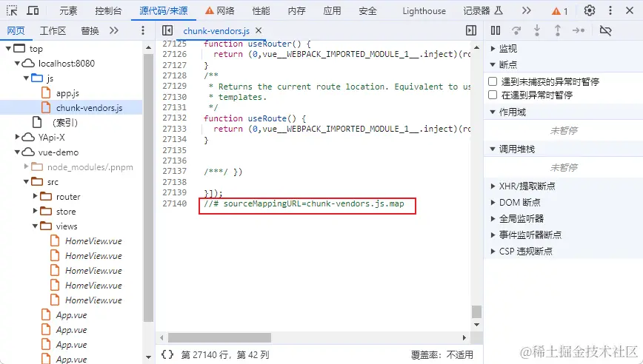Click the step into function icon
Screen dimensions: 643x364
[x=537, y=30]
